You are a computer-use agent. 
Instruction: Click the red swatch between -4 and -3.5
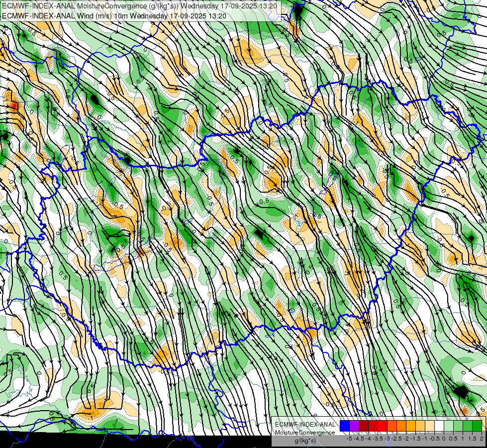(x=373, y=426)
